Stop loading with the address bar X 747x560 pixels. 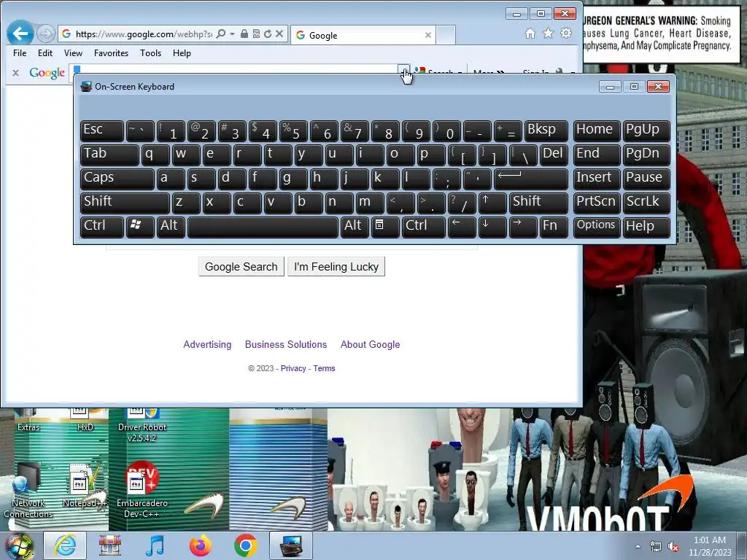coord(279,34)
